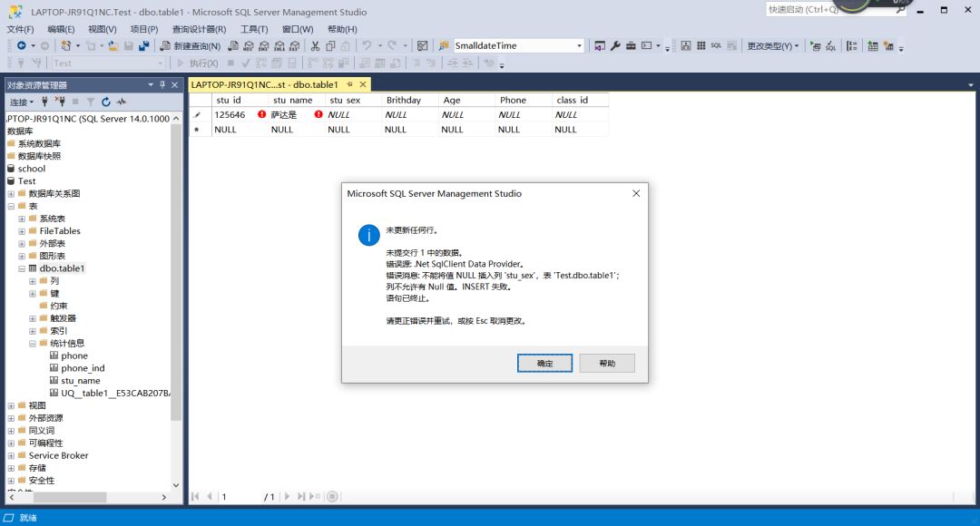Refresh the Object Explorer tree
980x526 pixels.
click(x=106, y=102)
